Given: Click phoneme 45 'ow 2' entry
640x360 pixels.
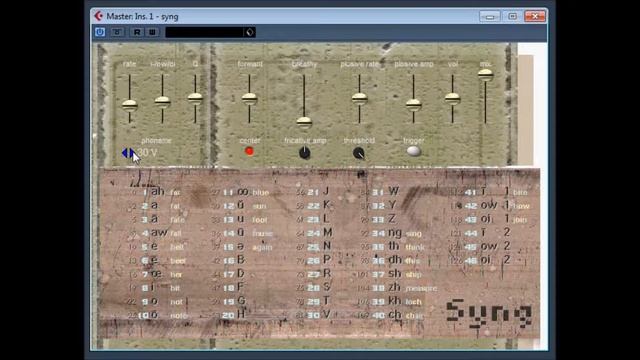Looking at the screenshot, I should [x=488, y=247].
